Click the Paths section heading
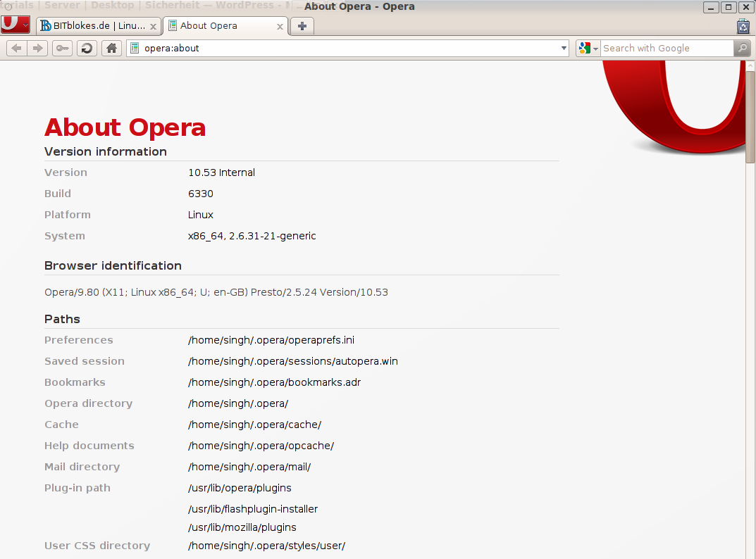This screenshot has width=756, height=559. point(62,320)
